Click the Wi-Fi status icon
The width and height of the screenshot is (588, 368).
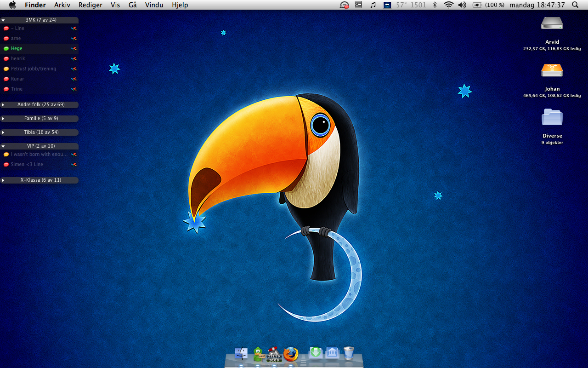448,5
